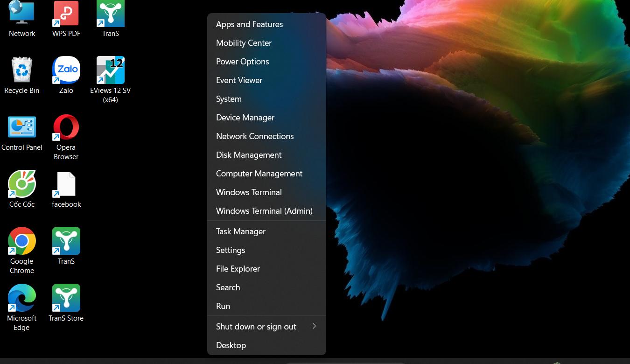Open Apps and Features from the menu

pyautogui.click(x=266, y=24)
